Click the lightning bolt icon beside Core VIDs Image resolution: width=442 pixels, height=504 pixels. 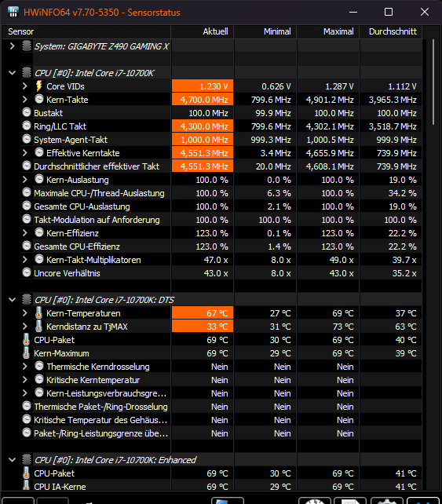click(x=39, y=86)
